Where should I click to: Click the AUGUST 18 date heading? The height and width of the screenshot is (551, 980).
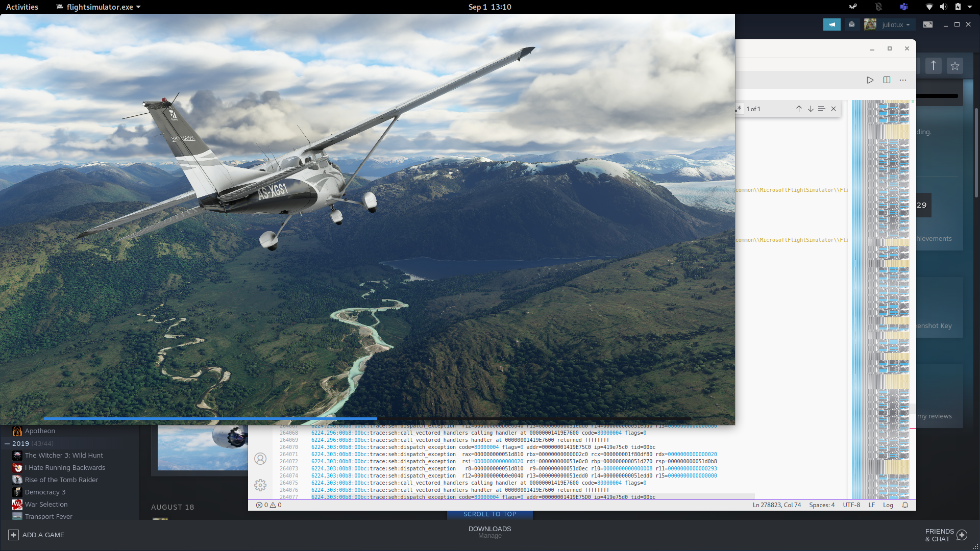coord(173,507)
